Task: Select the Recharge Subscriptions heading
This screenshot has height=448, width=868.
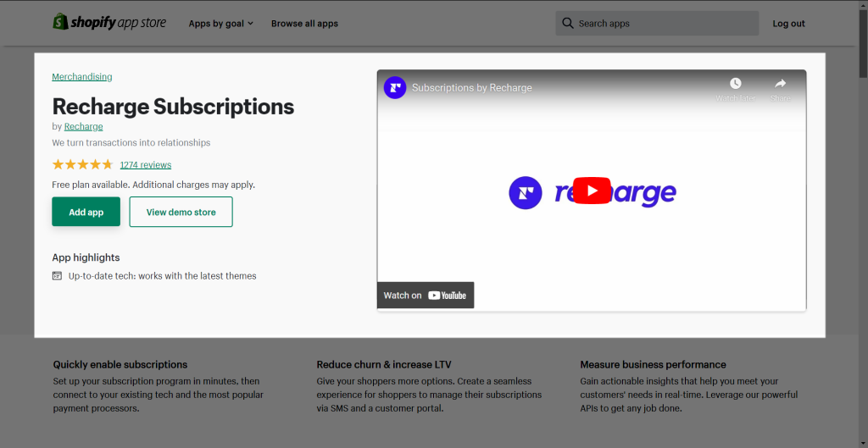Action: [x=173, y=106]
